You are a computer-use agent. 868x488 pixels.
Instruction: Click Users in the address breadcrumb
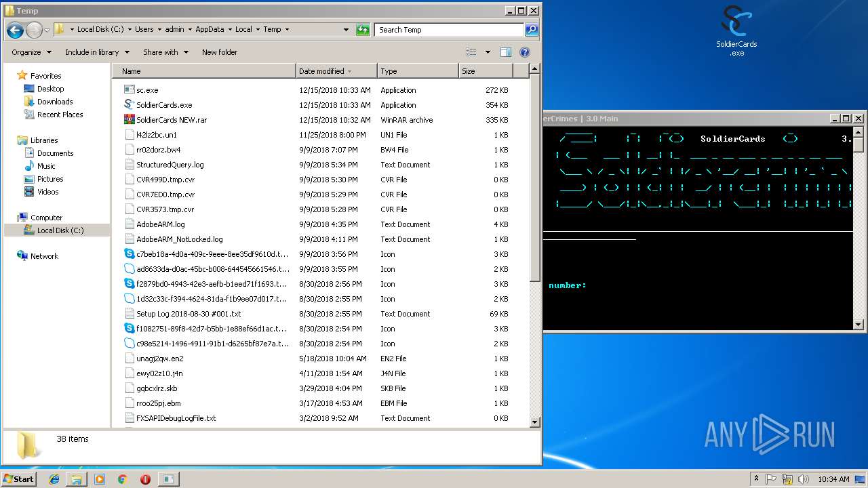pyautogui.click(x=144, y=30)
